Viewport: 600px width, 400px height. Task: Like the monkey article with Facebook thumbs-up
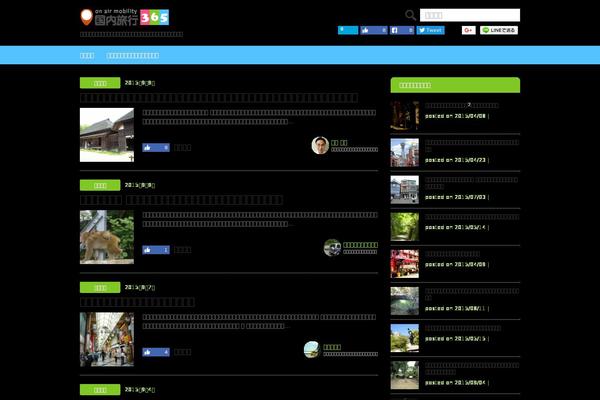[x=156, y=250]
